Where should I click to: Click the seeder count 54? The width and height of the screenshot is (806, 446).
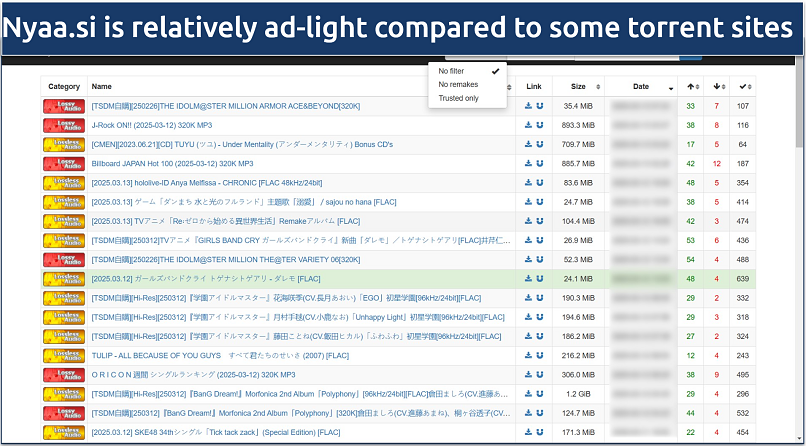pos(690,259)
